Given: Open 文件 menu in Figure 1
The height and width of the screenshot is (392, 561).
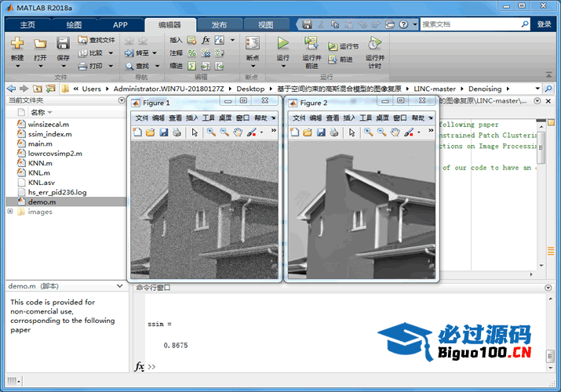Looking at the screenshot, I should click(x=142, y=118).
